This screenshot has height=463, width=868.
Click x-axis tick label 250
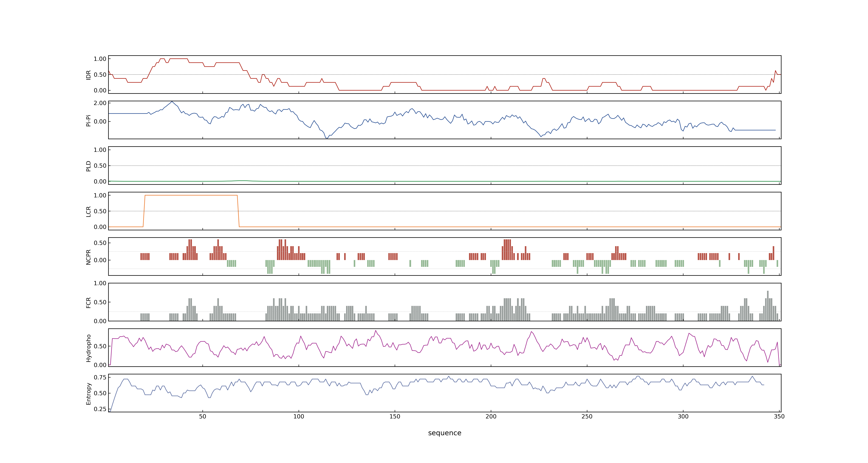coord(587,416)
